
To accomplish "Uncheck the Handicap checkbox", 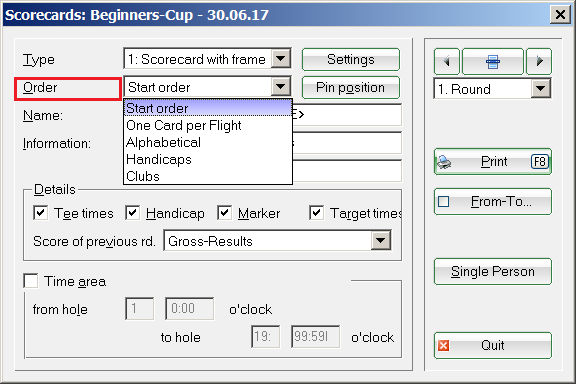I will [x=132, y=213].
